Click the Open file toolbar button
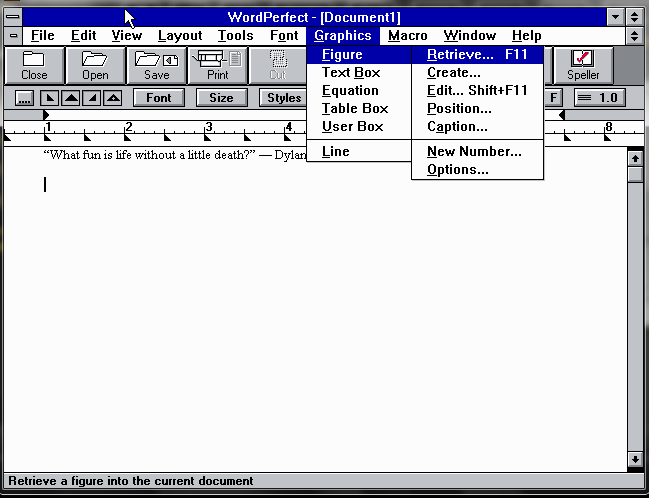 point(95,65)
